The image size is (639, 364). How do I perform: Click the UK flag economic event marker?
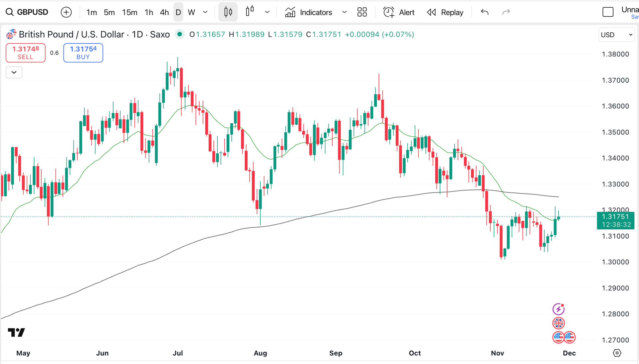click(558, 323)
